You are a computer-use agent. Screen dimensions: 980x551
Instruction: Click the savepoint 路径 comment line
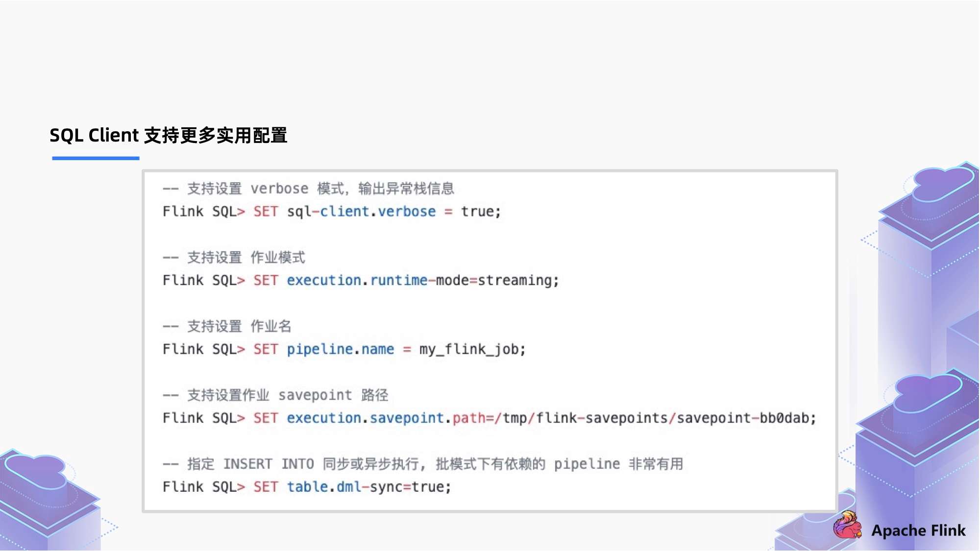coord(275,395)
